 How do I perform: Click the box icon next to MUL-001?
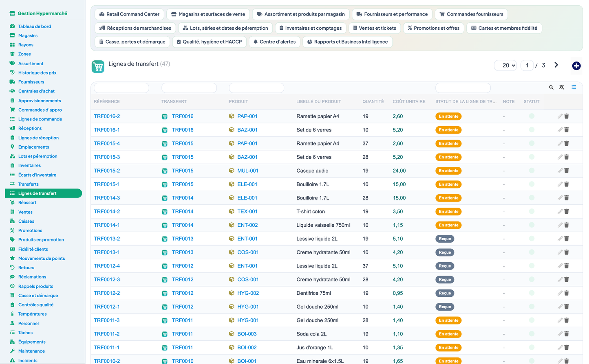point(232,171)
